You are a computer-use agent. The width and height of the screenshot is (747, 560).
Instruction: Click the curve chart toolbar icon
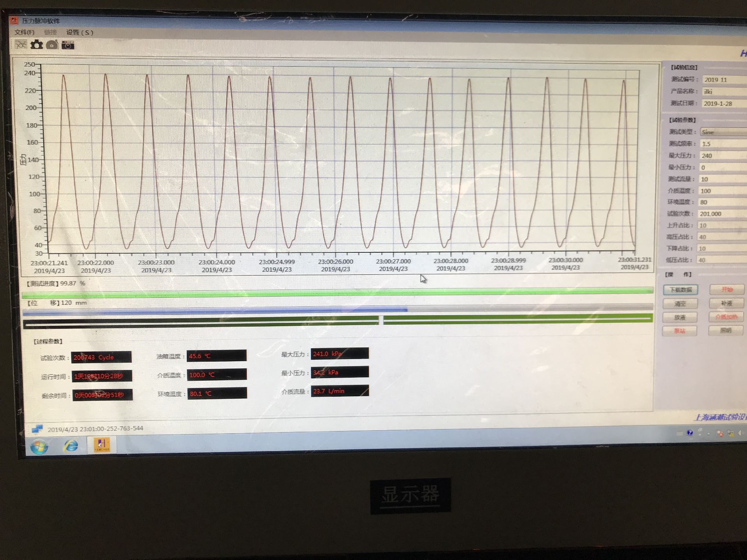pyautogui.click(x=21, y=45)
